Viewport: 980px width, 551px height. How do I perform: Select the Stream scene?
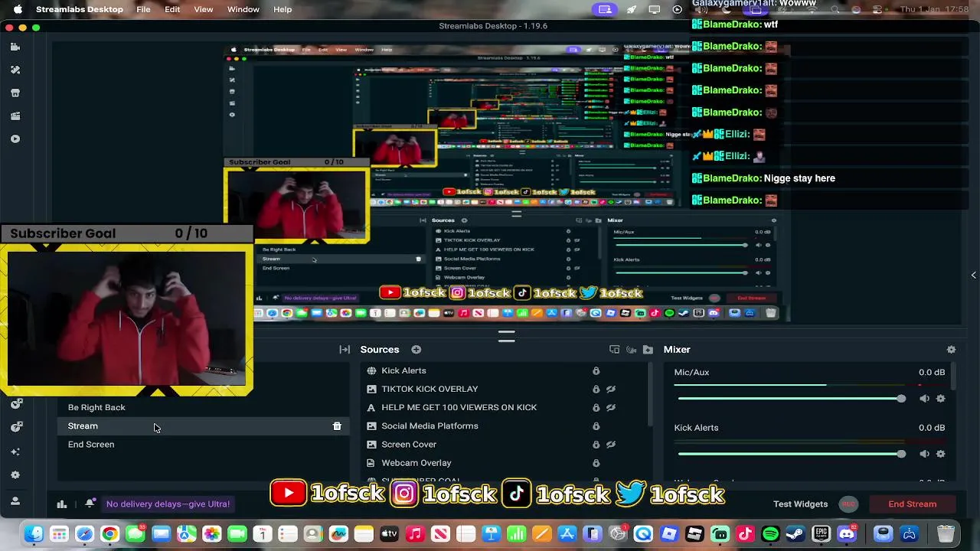coord(204,426)
